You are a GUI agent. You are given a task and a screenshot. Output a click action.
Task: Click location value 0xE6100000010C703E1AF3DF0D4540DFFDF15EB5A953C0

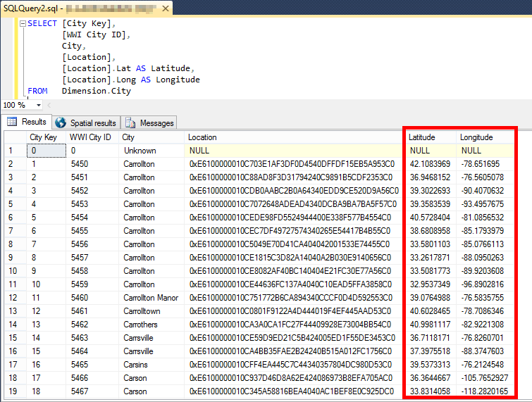coord(292,164)
